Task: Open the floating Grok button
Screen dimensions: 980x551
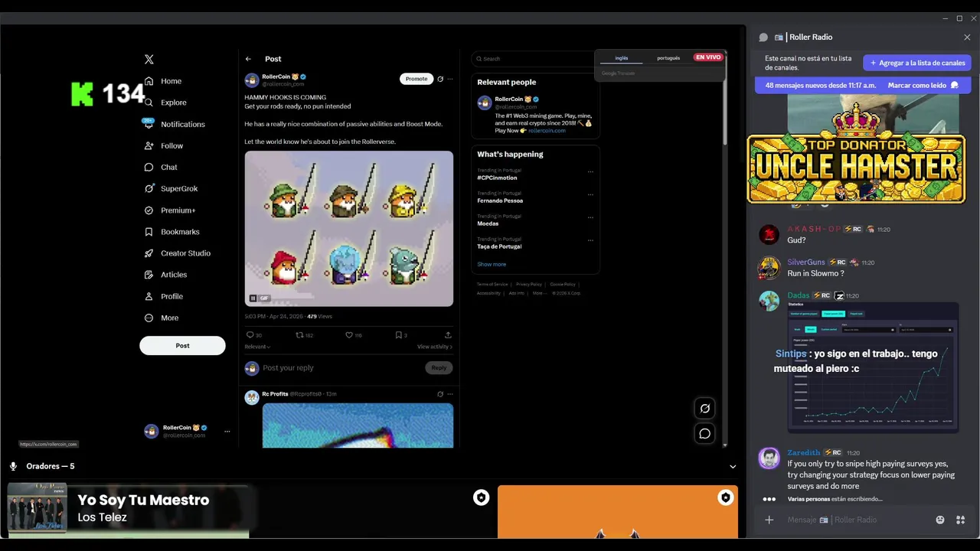Action: [x=705, y=409]
